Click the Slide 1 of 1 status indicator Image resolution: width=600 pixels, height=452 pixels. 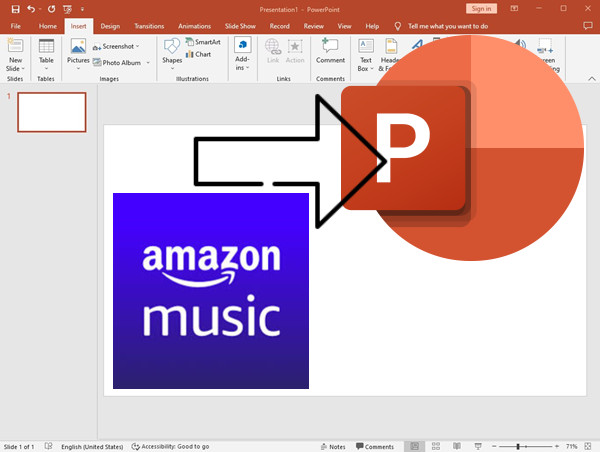click(x=19, y=447)
